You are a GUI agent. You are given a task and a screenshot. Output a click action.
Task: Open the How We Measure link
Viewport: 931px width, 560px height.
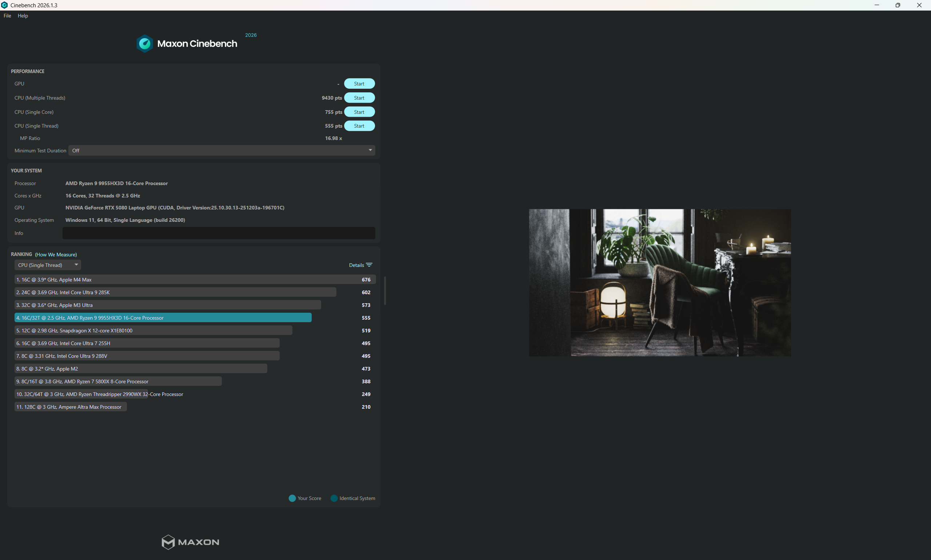click(x=56, y=255)
